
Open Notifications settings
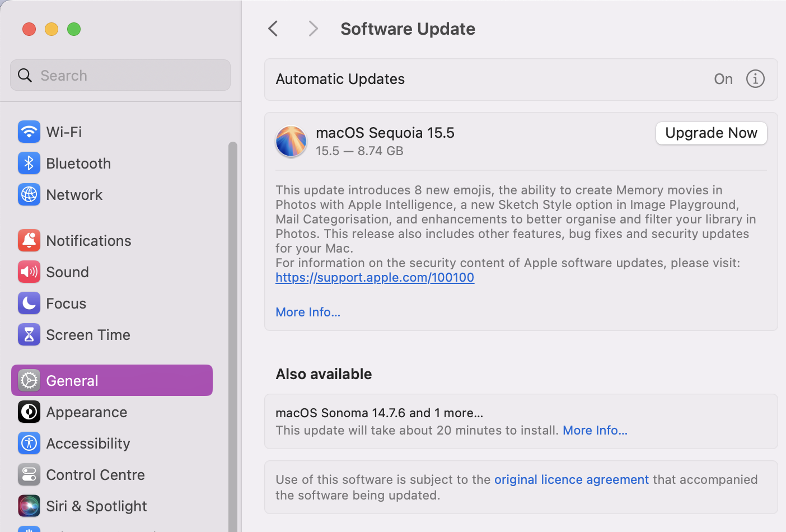point(88,240)
